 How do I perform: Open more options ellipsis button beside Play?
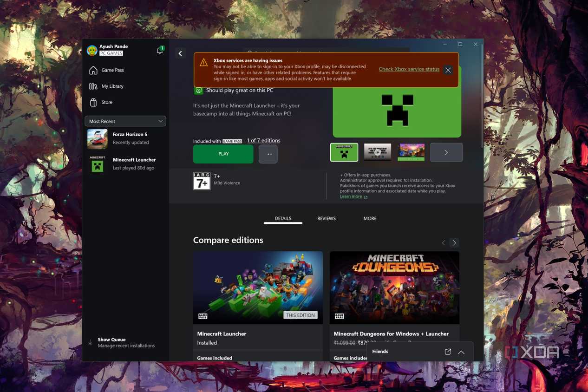point(268,154)
